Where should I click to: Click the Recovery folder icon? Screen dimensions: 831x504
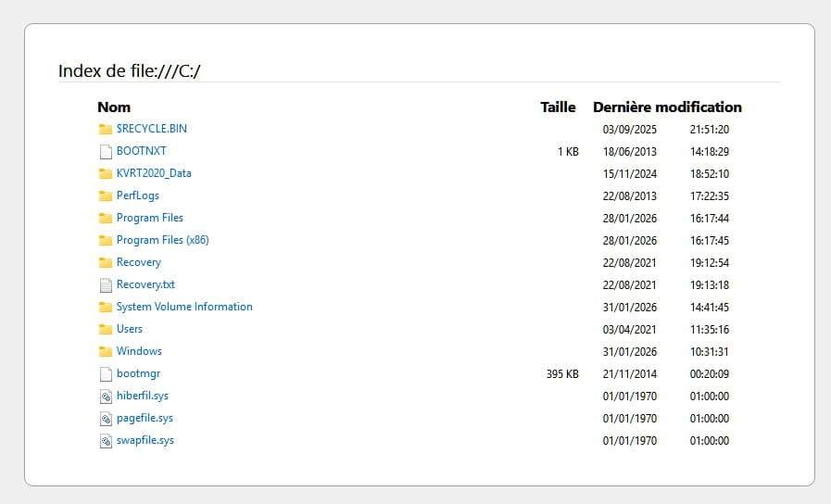click(x=105, y=262)
